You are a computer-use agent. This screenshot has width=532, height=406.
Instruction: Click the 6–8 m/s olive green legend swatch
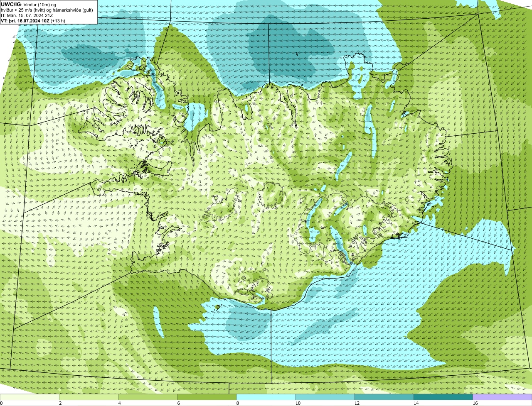pos(207,397)
